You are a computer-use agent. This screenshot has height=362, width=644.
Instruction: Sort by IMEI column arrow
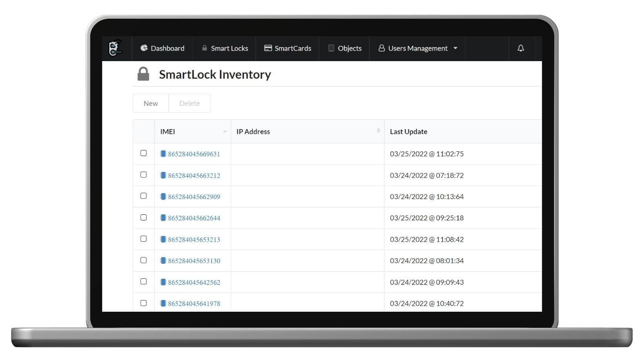[x=225, y=132]
